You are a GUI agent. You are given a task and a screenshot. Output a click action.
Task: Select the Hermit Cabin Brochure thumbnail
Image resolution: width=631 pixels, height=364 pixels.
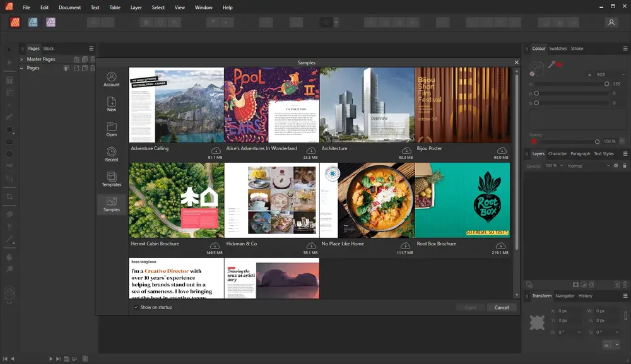[176, 201]
